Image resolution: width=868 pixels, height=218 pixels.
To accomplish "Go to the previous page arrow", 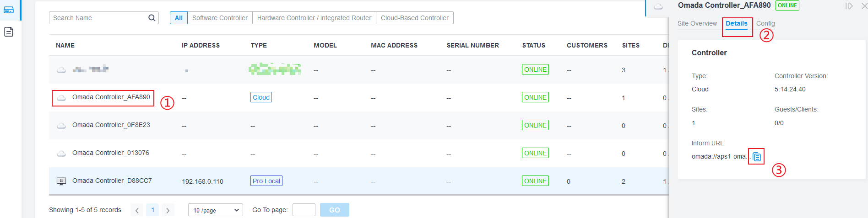I will point(137,210).
